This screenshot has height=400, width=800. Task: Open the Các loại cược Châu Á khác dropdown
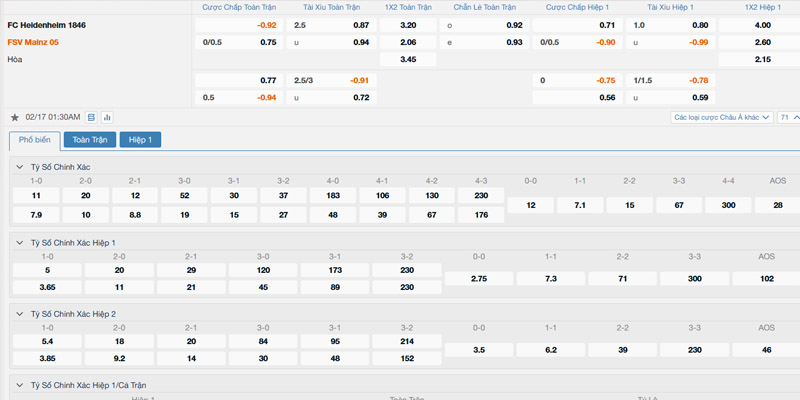tap(722, 118)
